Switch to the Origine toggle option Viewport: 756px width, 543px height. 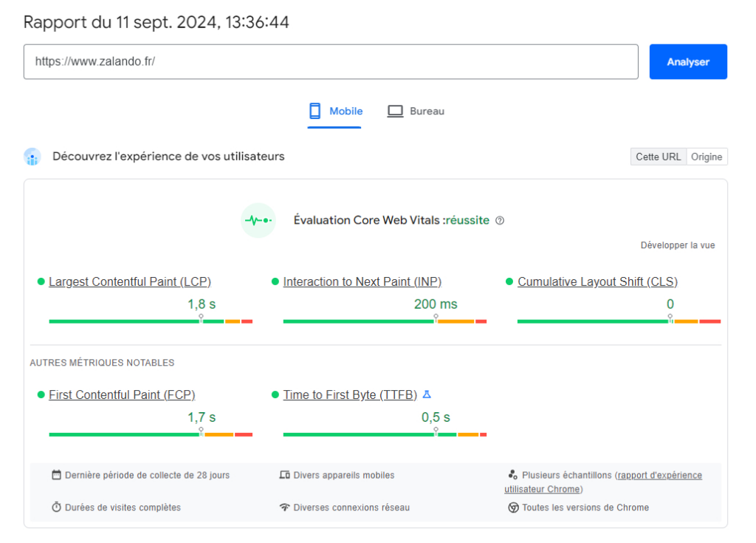[707, 157]
